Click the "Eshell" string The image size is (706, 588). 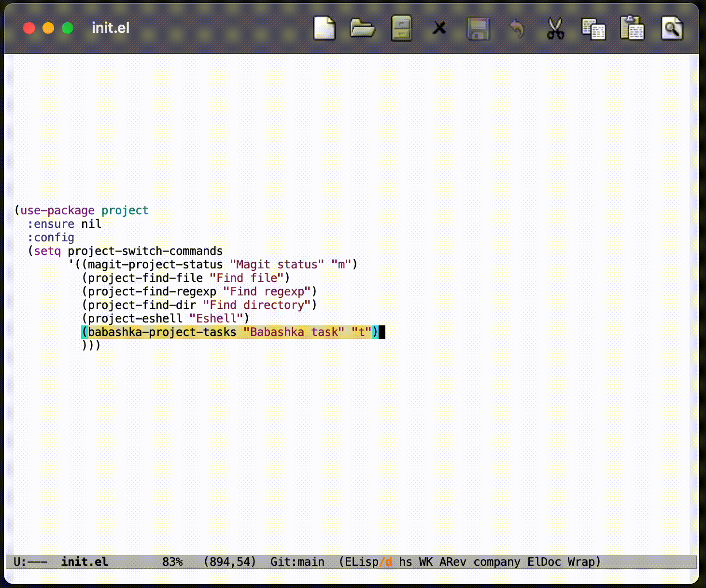(x=216, y=319)
